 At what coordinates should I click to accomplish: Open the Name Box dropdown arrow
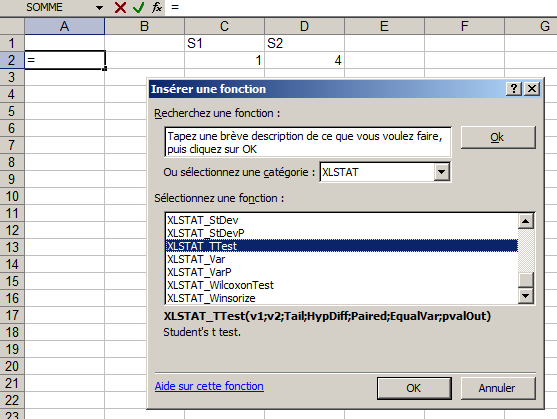click(99, 7)
